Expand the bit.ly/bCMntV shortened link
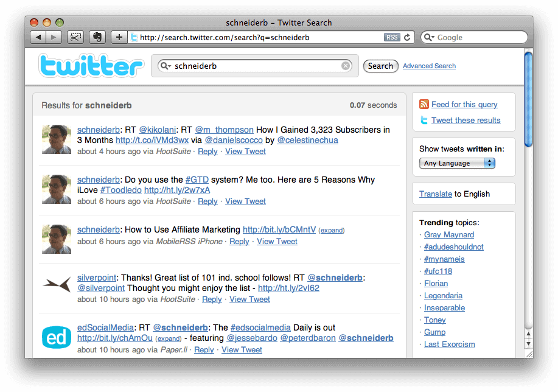 coord(332,230)
